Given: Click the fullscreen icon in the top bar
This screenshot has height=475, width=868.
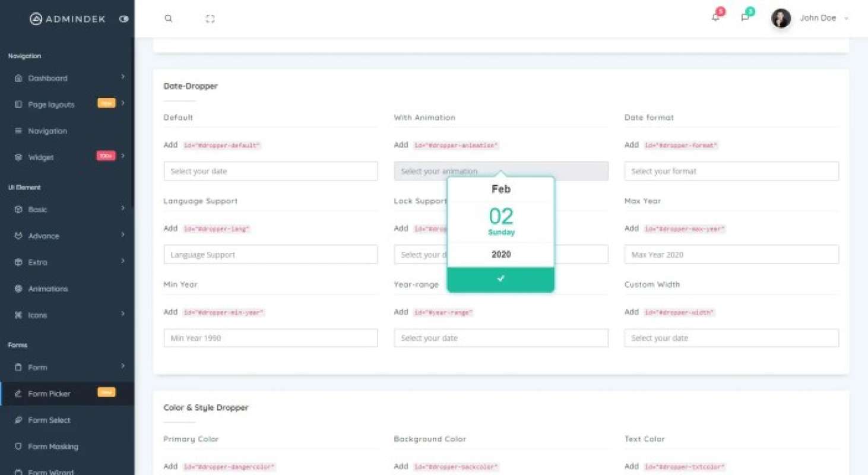Looking at the screenshot, I should click(x=210, y=18).
